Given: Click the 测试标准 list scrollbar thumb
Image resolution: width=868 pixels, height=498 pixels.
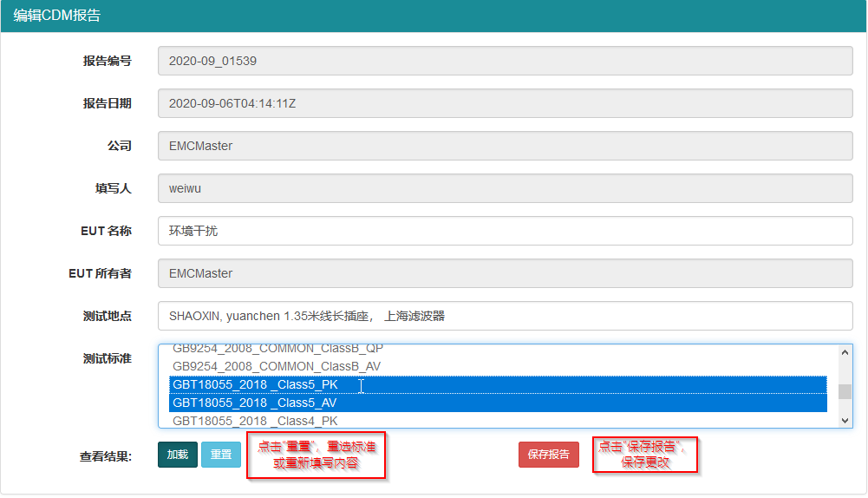Looking at the screenshot, I should coord(845,391).
